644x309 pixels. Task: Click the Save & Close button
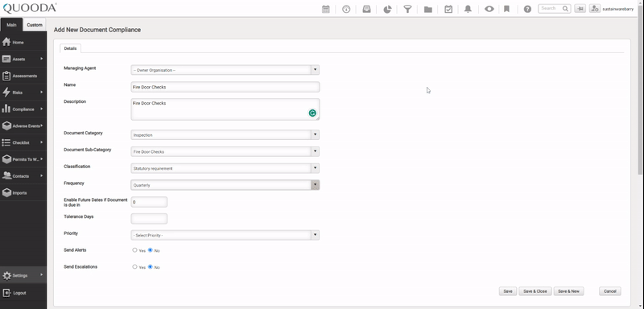click(x=535, y=291)
